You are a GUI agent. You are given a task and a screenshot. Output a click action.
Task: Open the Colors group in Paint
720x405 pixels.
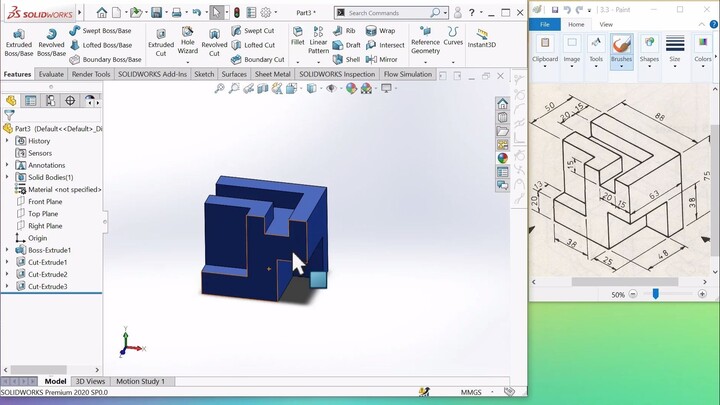tap(703, 51)
